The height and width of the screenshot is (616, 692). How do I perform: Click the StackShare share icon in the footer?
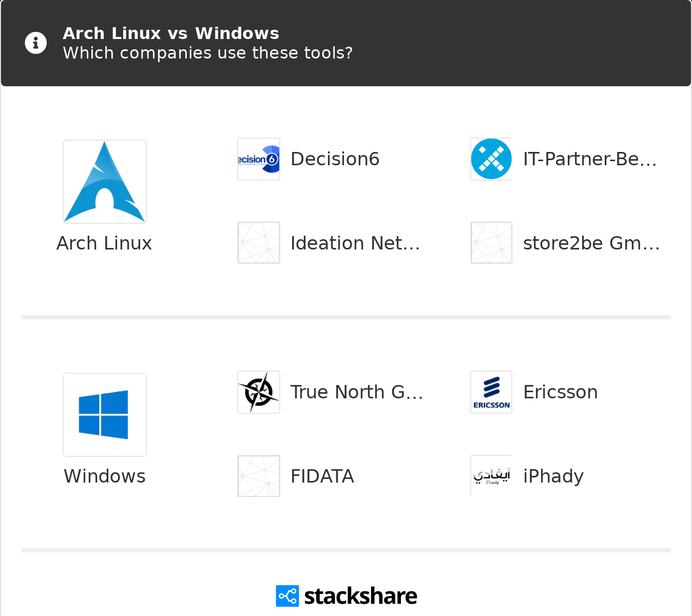287,596
